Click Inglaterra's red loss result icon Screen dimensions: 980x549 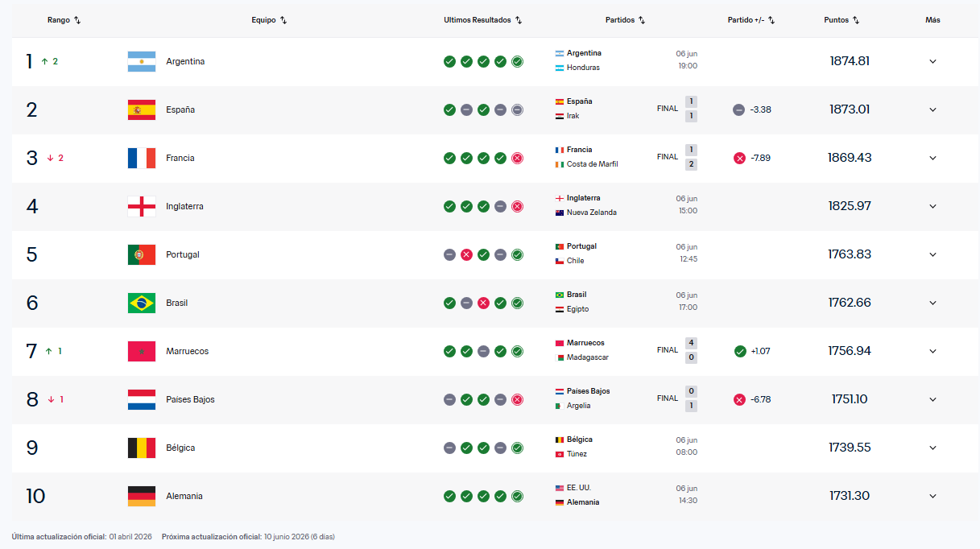[517, 206]
